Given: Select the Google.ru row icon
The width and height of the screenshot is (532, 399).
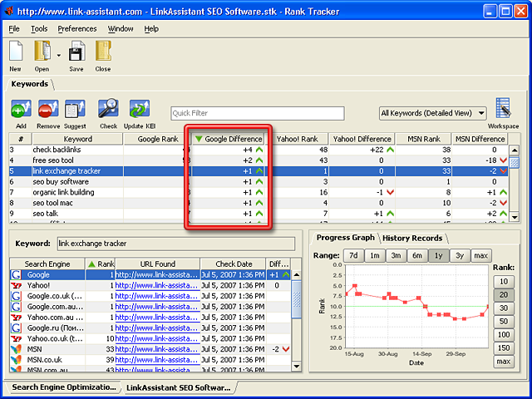Looking at the screenshot, I should pos(16,328).
